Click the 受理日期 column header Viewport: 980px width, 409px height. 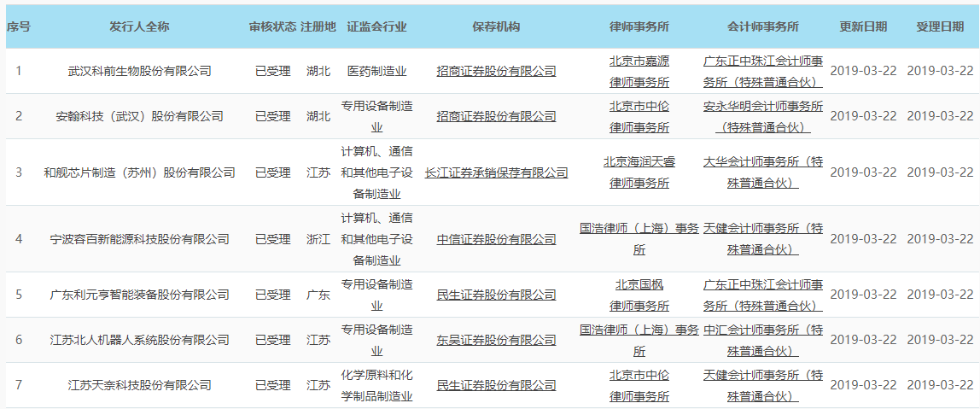[x=940, y=26]
